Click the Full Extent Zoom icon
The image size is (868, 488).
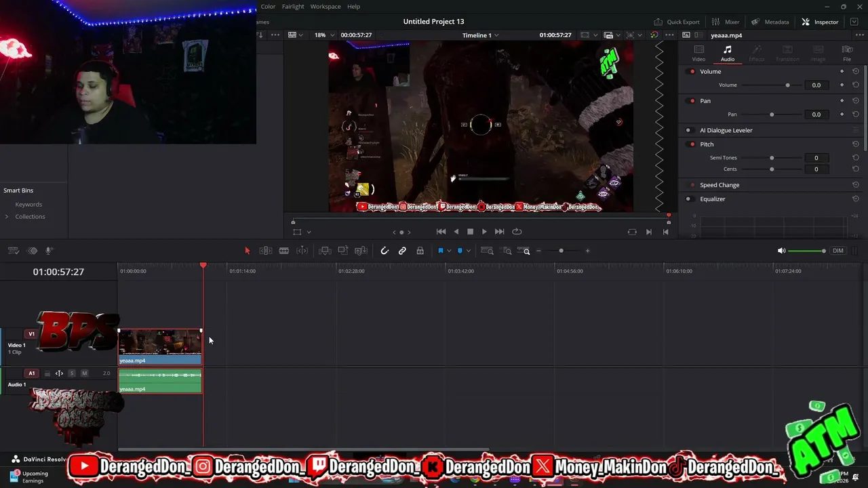[487, 251]
